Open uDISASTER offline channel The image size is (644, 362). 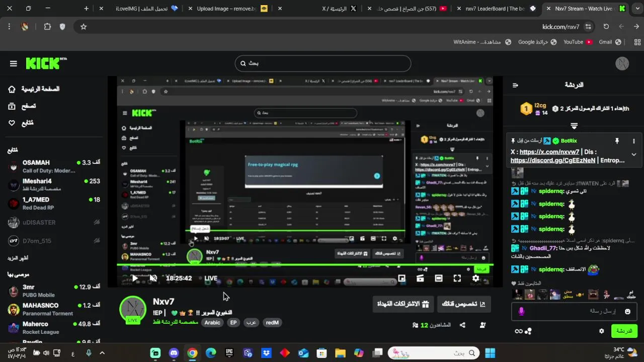53,222
